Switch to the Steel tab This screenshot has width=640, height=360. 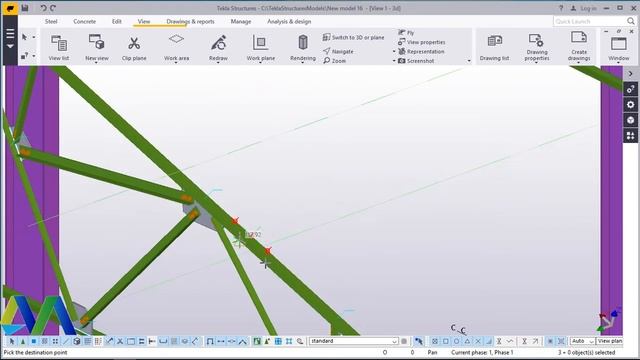tap(51, 21)
